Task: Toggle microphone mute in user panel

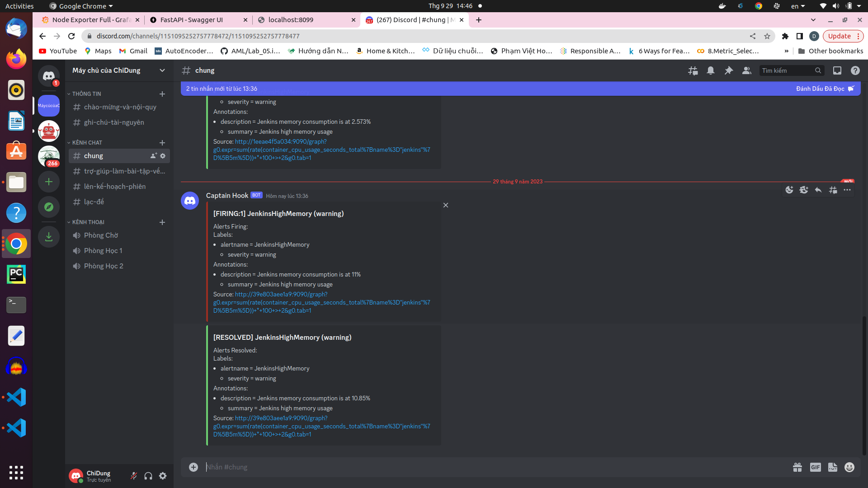Action: point(134,476)
